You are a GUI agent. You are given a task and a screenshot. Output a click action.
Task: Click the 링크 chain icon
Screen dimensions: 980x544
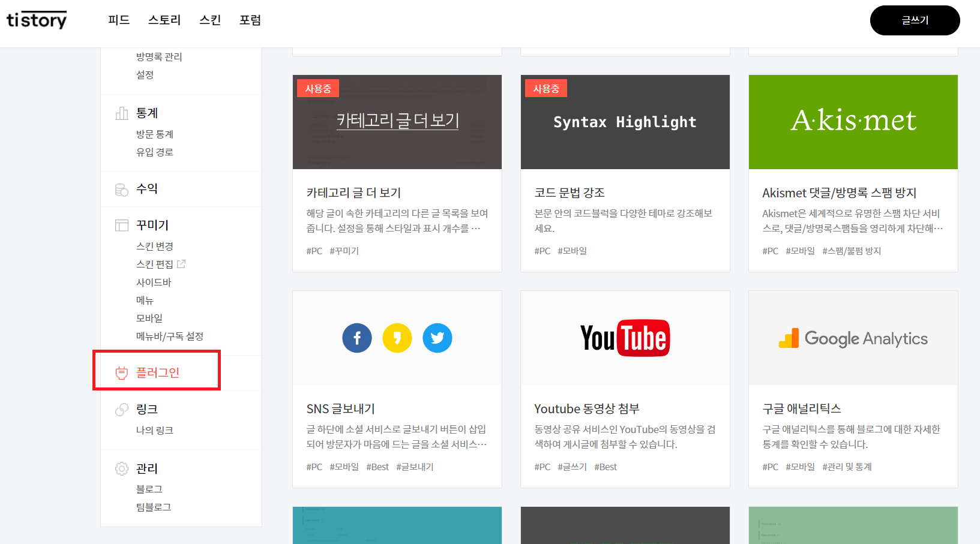click(122, 410)
